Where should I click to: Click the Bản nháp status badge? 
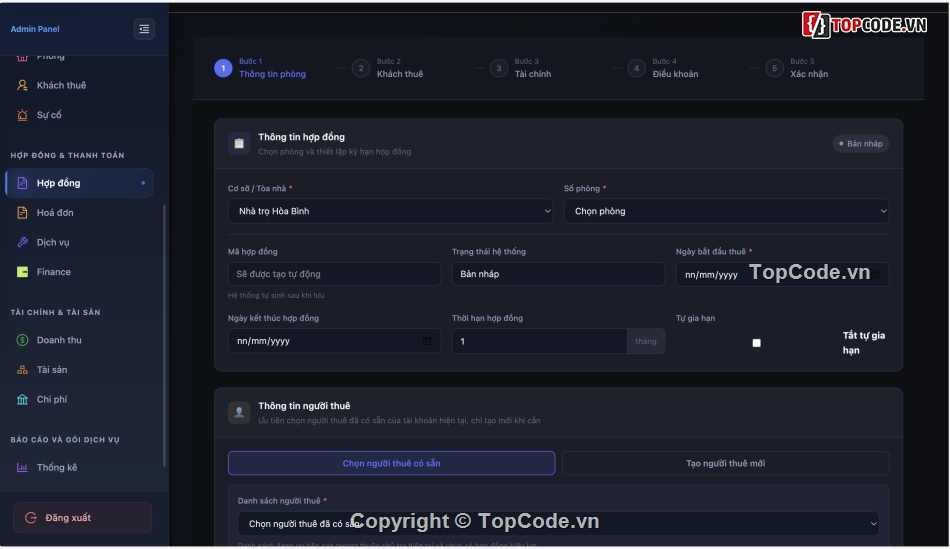pos(860,144)
